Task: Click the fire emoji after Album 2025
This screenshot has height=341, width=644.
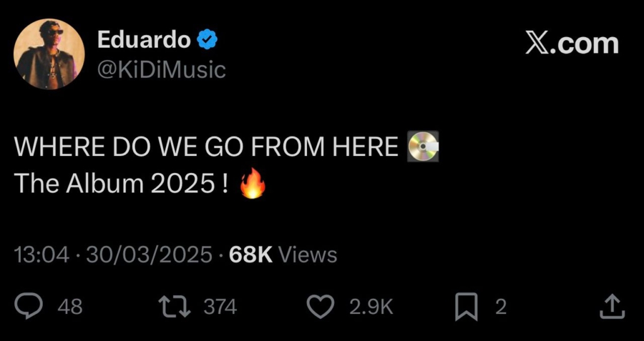Action: [253, 183]
